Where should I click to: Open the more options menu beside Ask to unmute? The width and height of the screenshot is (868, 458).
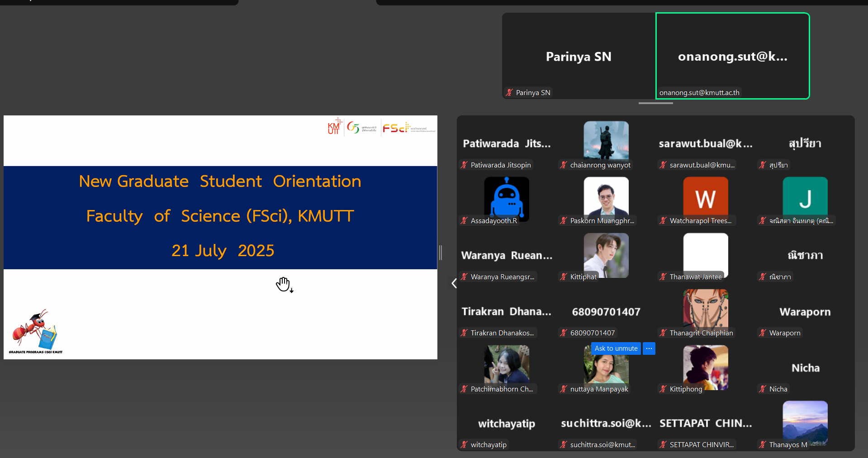point(649,348)
